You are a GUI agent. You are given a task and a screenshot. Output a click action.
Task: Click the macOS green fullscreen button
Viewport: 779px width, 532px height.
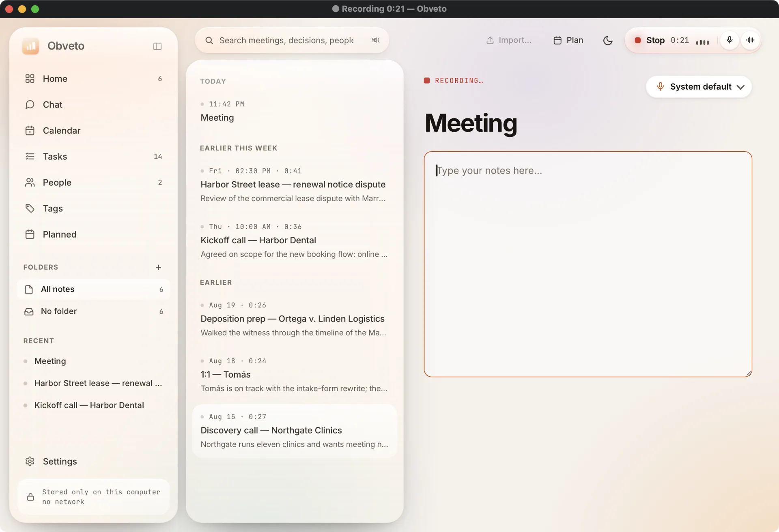tap(35, 9)
